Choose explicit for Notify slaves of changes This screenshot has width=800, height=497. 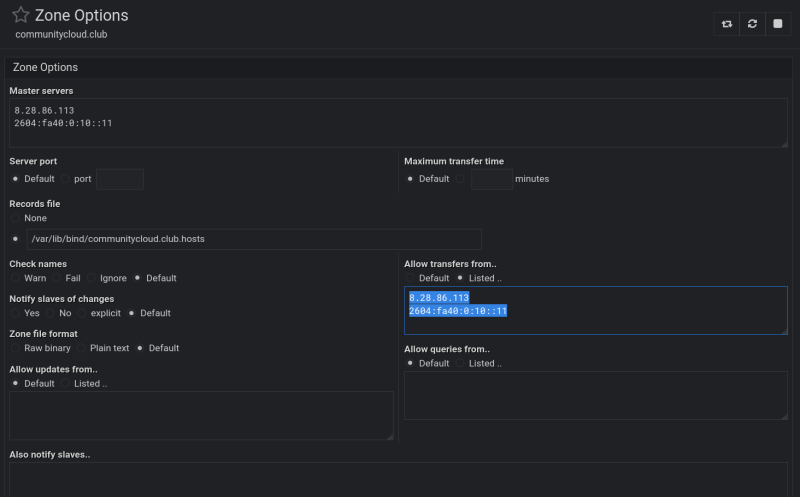tap(82, 313)
